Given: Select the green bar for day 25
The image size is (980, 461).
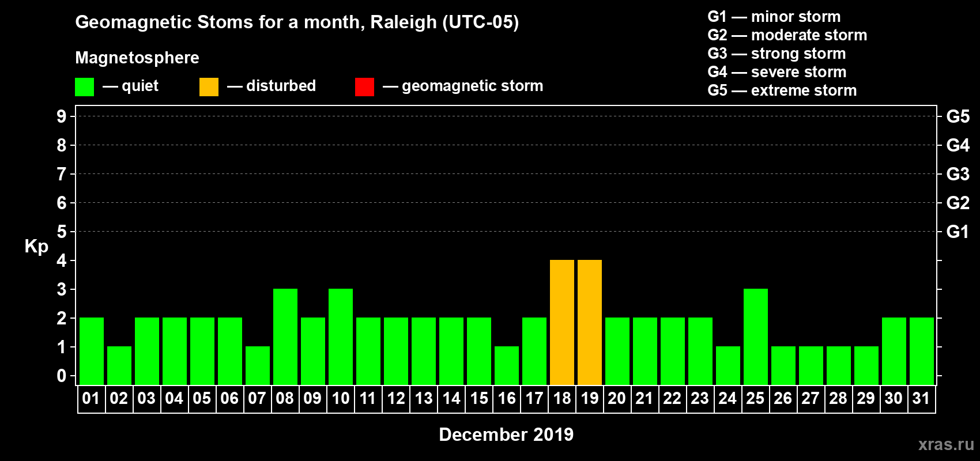Looking at the screenshot, I should pyautogui.click(x=756, y=337).
